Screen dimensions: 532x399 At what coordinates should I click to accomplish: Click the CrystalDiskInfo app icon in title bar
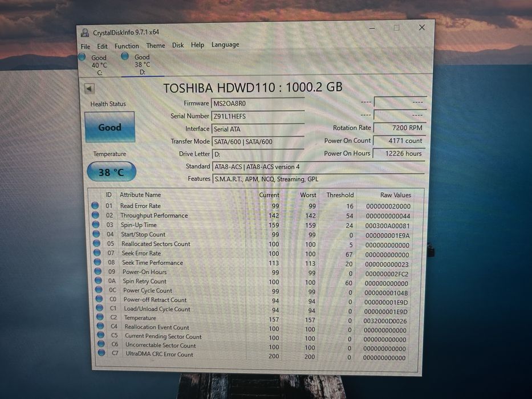pos(85,33)
